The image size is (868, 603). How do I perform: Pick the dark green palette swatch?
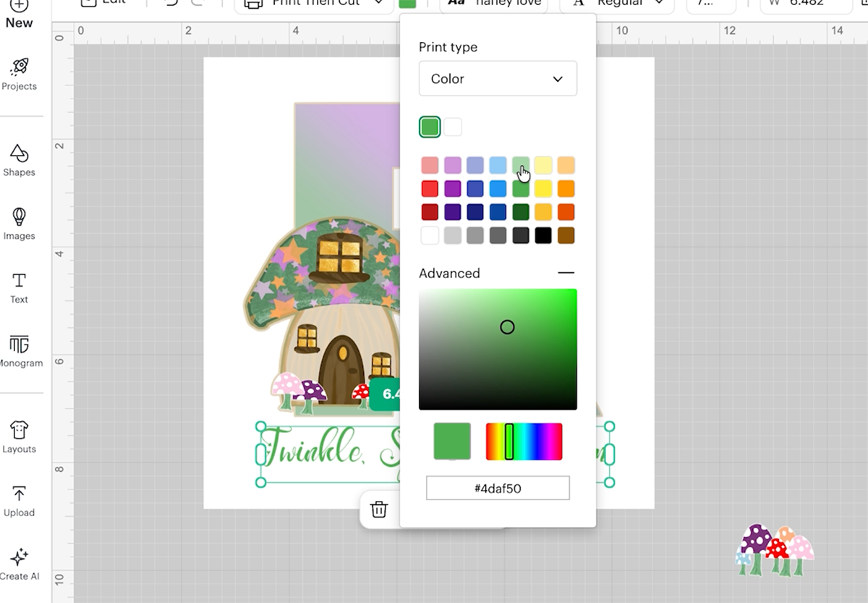[521, 212]
